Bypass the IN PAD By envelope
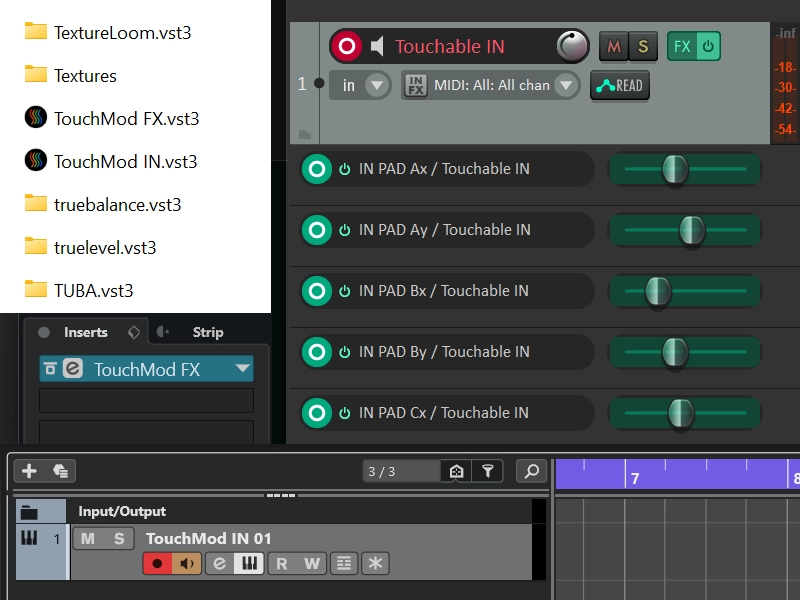This screenshot has height=600, width=800. click(344, 352)
